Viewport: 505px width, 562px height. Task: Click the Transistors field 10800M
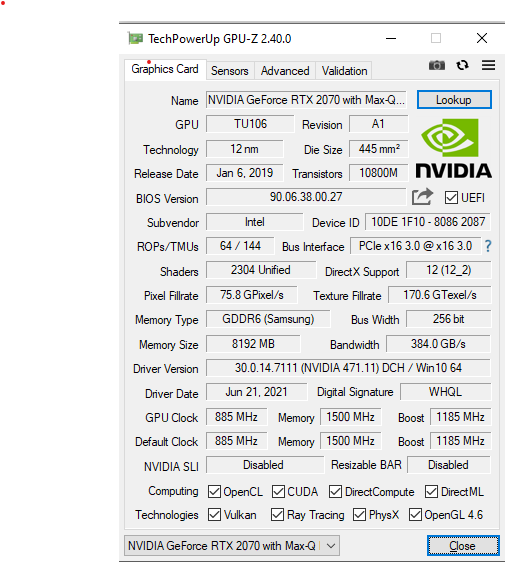click(378, 173)
